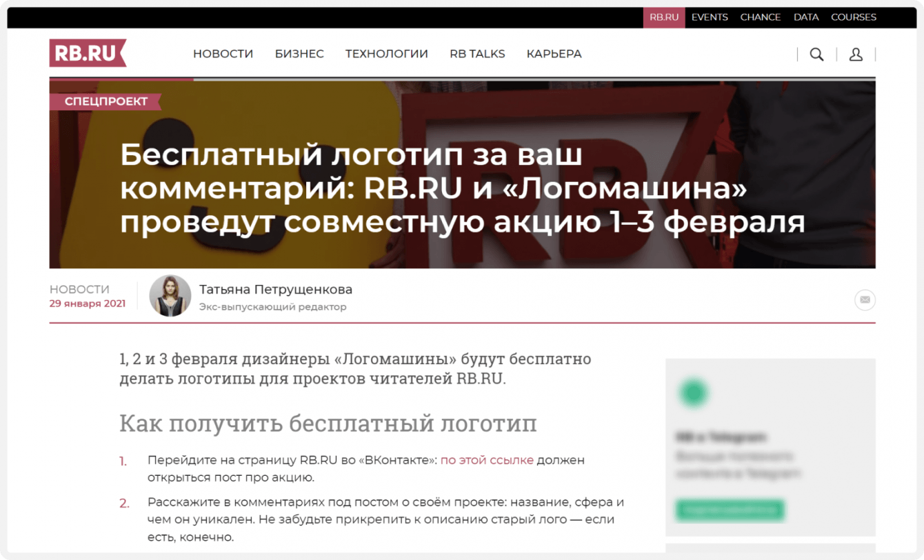Share article via the envelope icon

865,300
